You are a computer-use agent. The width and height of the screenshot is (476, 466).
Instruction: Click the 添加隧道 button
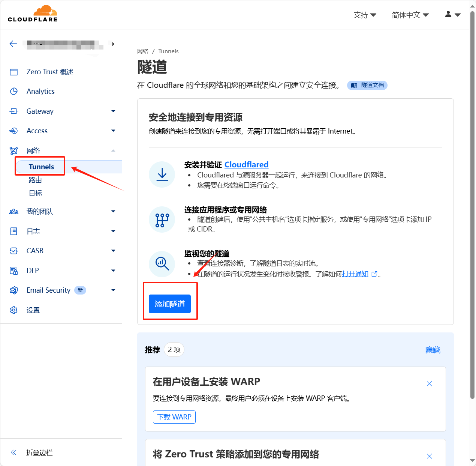point(170,304)
